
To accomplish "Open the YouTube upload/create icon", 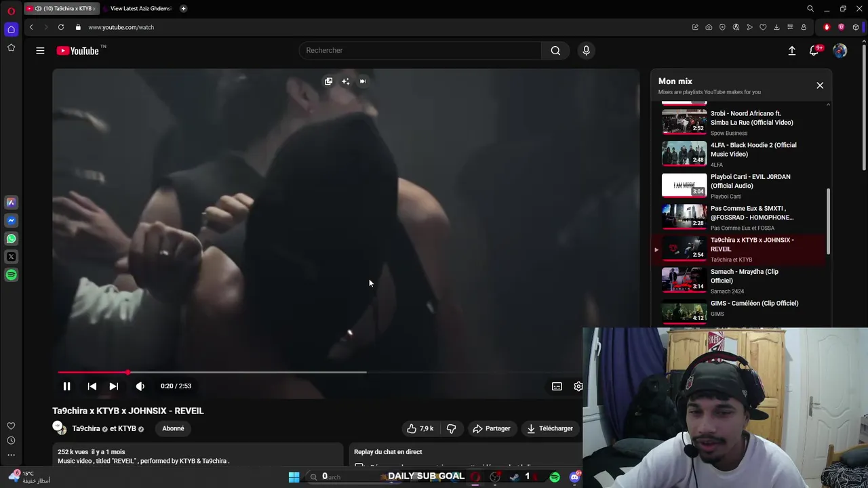I will tap(791, 50).
